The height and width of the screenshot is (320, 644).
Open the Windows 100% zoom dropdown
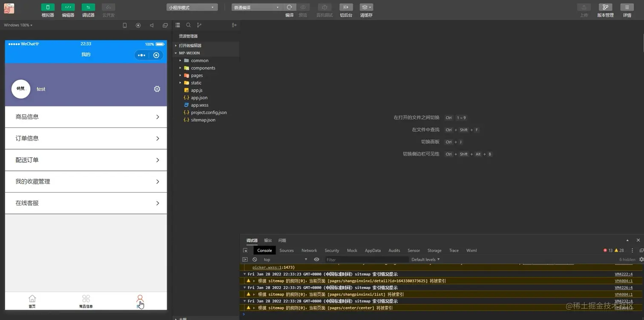[x=18, y=25]
